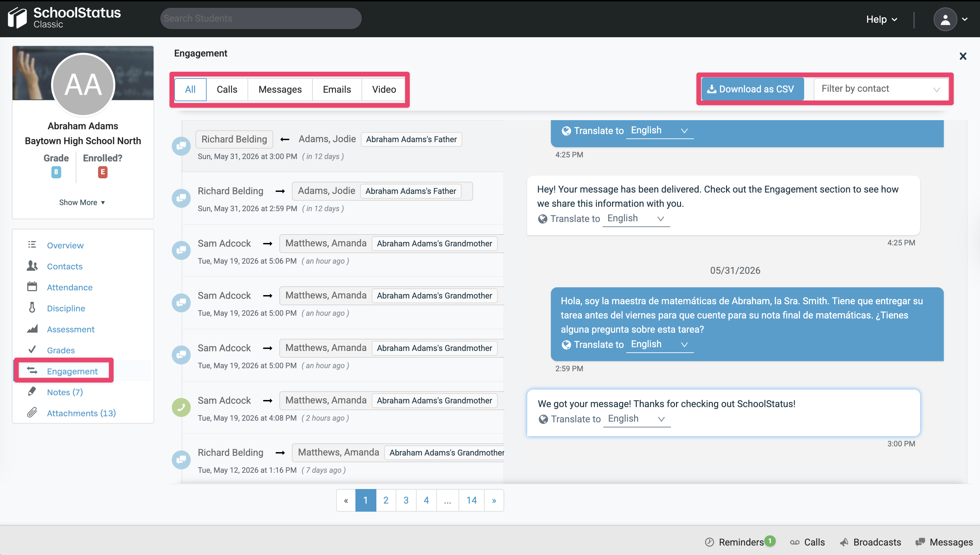The width and height of the screenshot is (980, 555).
Task: Click the Discipline thermometer icon
Action: point(32,308)
